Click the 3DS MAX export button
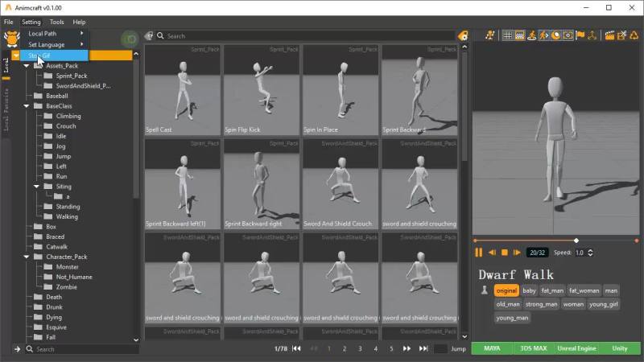 coord(533,348)
